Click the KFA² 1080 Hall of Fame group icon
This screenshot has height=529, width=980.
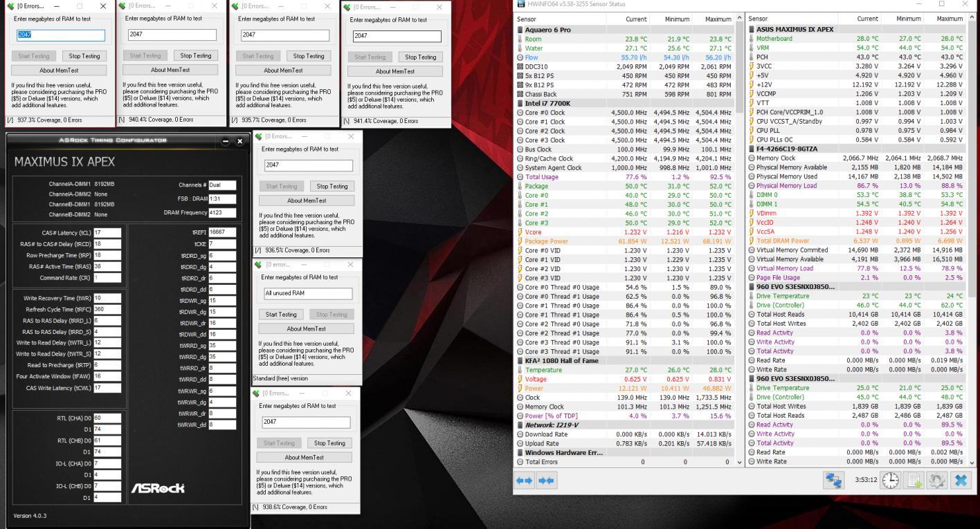coord(520,360)
